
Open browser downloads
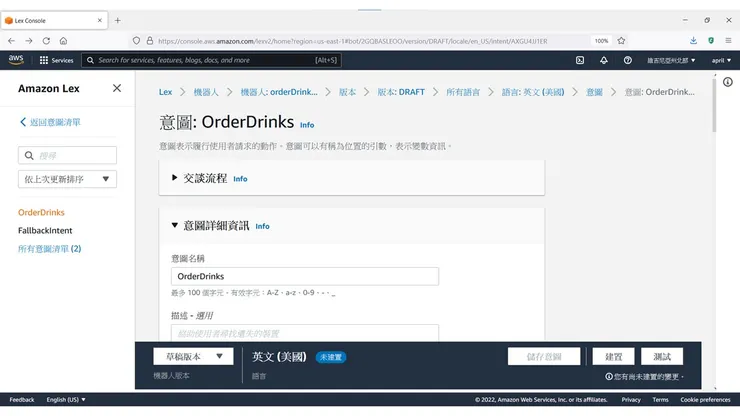693,41
